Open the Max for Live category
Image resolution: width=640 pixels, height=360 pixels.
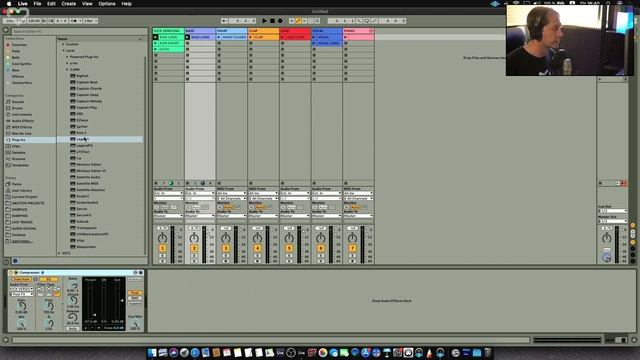pyautogui.click(x=21, y=133)
